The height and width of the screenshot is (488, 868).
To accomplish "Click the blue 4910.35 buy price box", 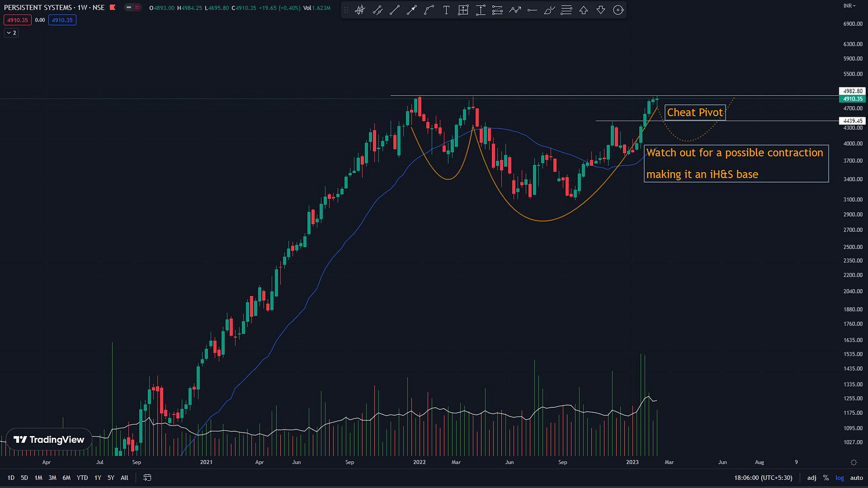I will (x=62, y=20).
